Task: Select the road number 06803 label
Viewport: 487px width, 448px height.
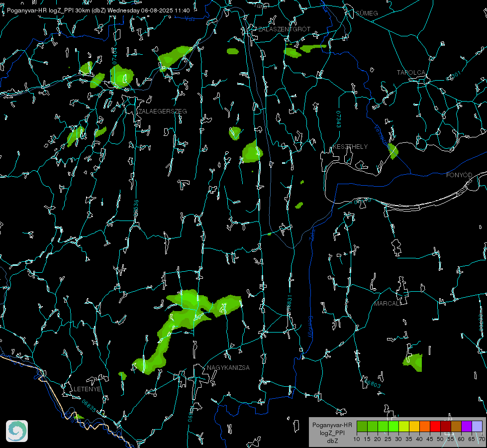Action: [373, 383]
